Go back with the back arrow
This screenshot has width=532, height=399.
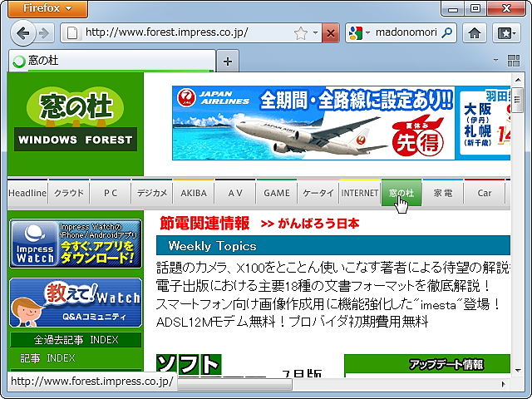(x=22, y=33)
